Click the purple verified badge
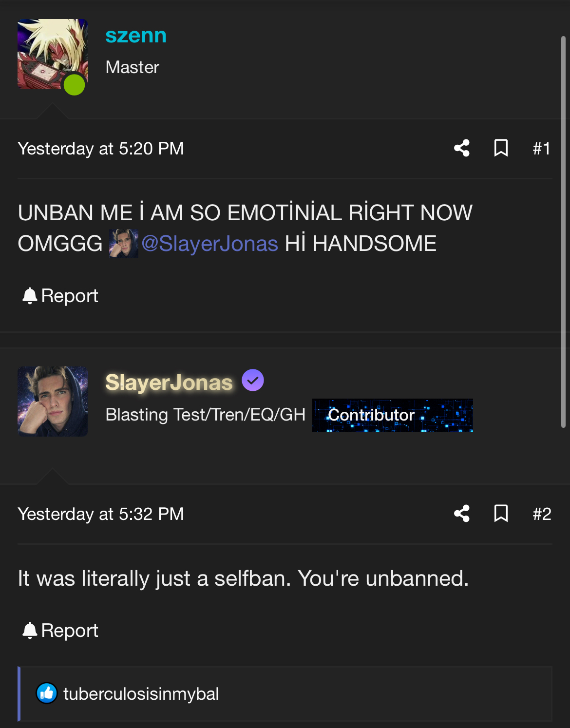The image size is (570, 728). (253, 380)
